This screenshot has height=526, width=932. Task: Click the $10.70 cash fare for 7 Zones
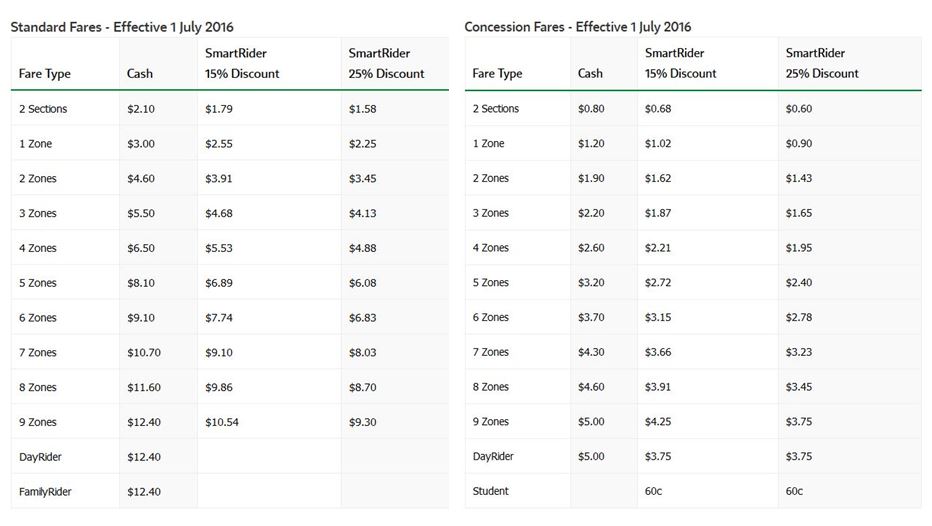click(144, 353)
